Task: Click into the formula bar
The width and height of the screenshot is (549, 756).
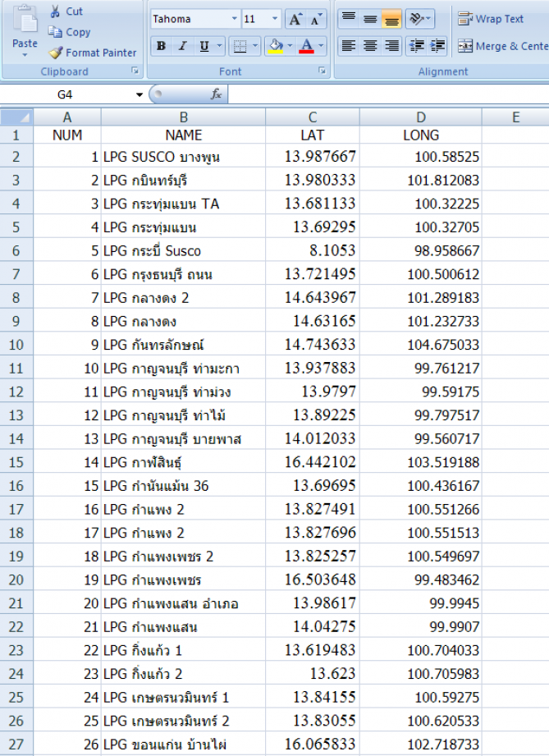Action: click(x=388, y=94)
